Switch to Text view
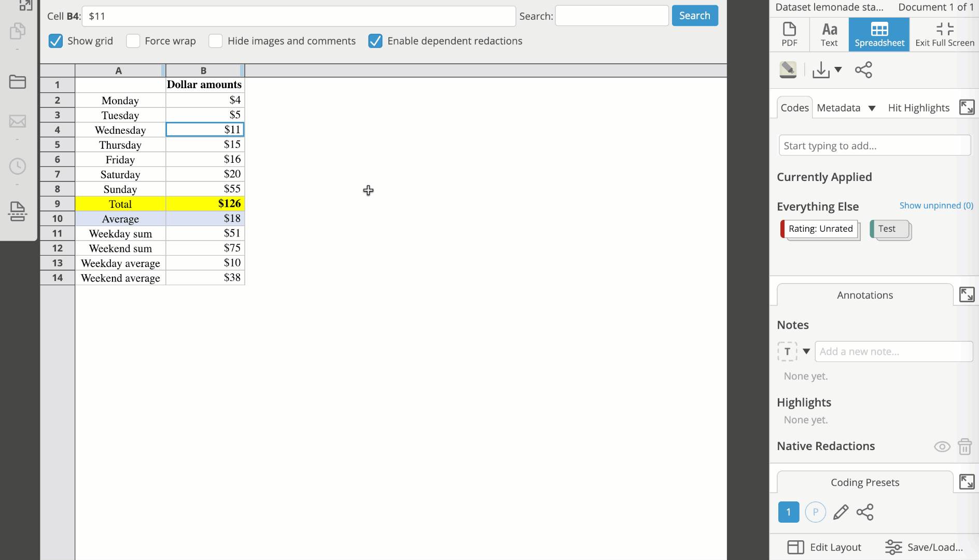The height and width of the screenshot is (560, 979). [x=829, y=34]
